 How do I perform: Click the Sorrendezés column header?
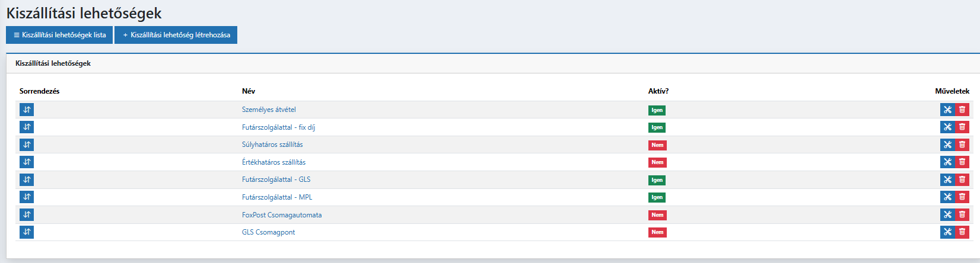[39, 91]
